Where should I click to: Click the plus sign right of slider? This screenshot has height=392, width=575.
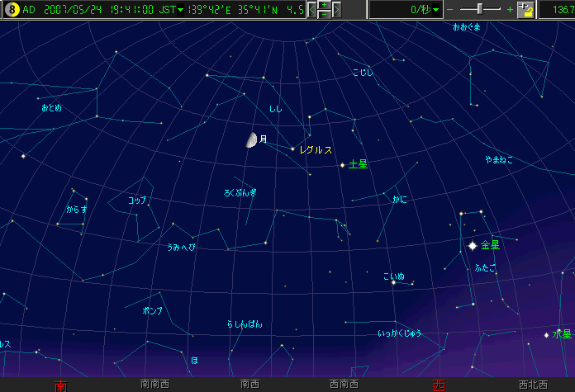(x=511, y=10)
